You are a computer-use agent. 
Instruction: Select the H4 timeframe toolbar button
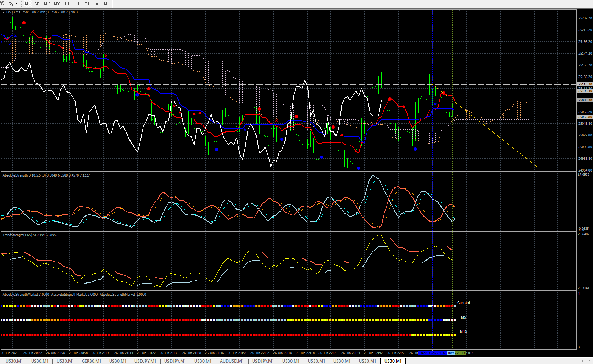pyautogui.click(x=77, y=4)
